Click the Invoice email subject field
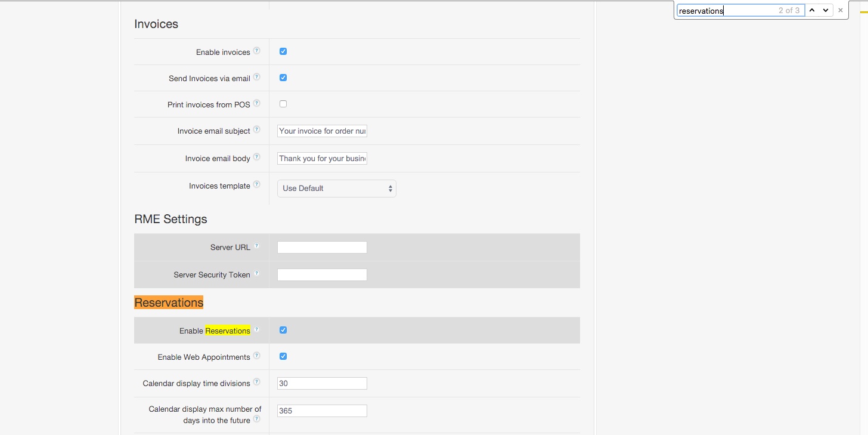 point(322,131)
